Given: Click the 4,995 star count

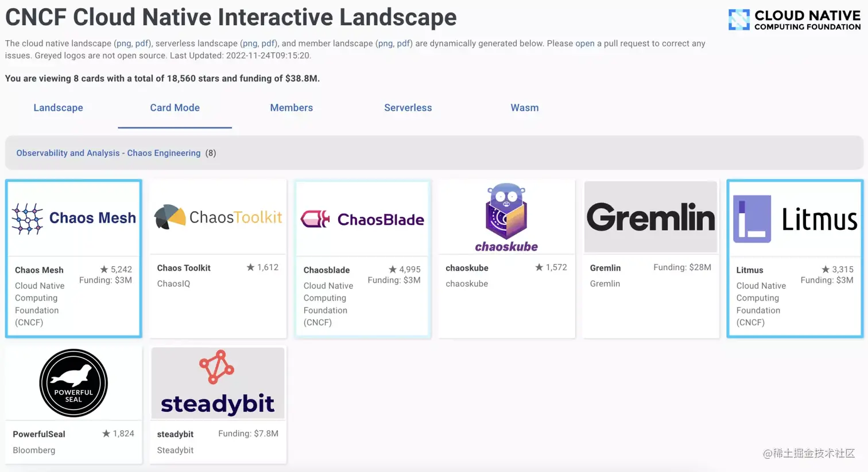Looking at the screenshot, I should click(410, 269).
